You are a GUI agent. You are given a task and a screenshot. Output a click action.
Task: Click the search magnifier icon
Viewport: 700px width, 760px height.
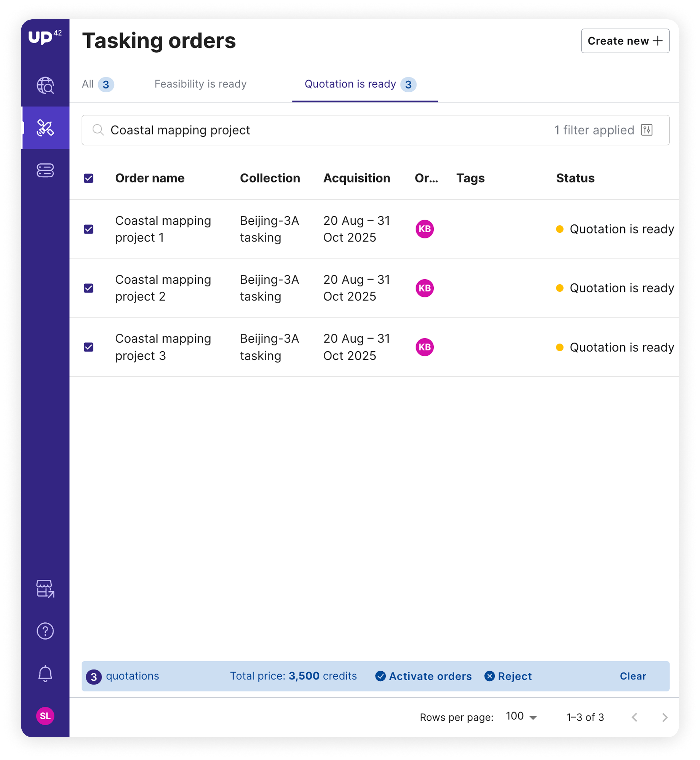pos(98,130)
